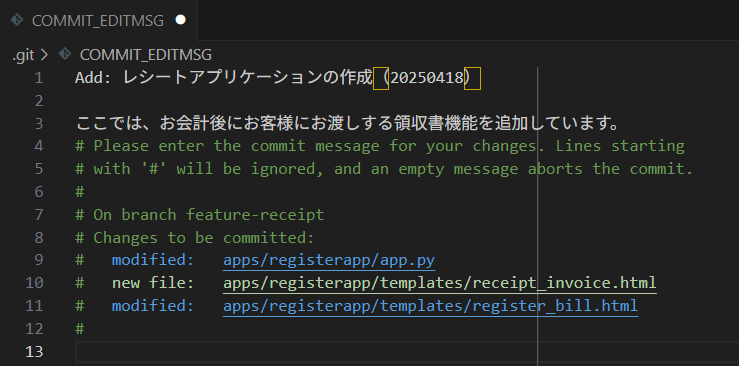Click the git icon in the breadcrumb
Image resolution: width=739 pixels, height=366 pixels.
(65, 55)
